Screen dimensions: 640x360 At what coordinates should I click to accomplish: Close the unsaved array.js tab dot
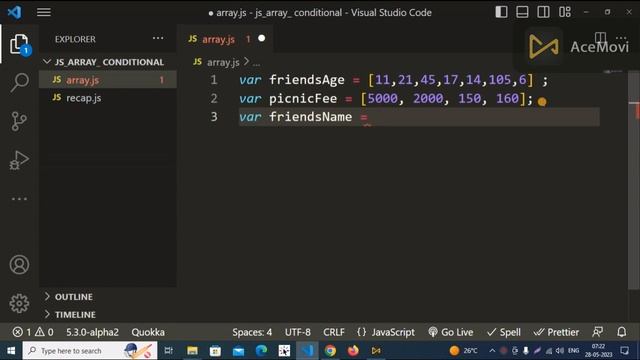(x=262, y=38)
